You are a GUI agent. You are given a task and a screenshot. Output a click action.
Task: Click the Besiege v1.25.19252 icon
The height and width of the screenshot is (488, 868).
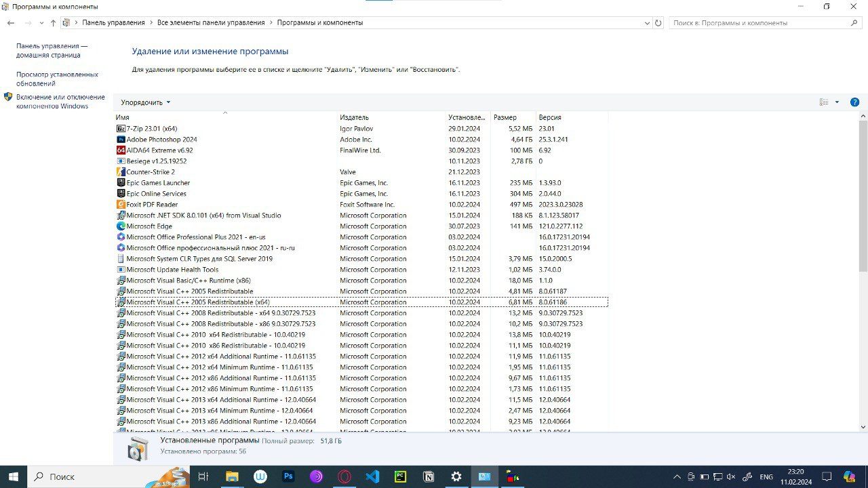pos(121,161)
